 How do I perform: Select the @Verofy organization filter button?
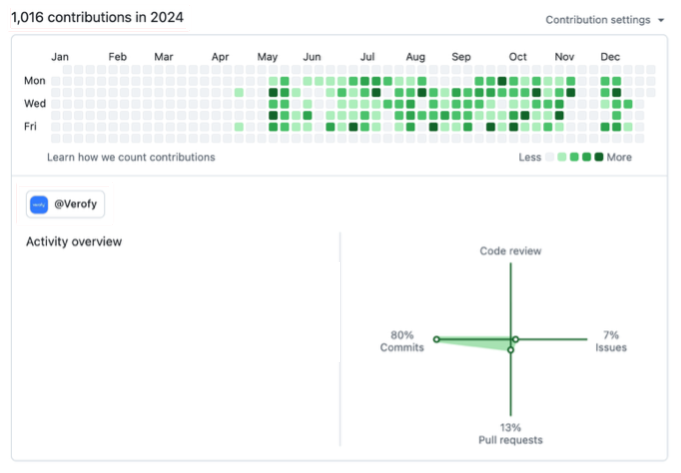pyautogui.click(x=65, y=204)
